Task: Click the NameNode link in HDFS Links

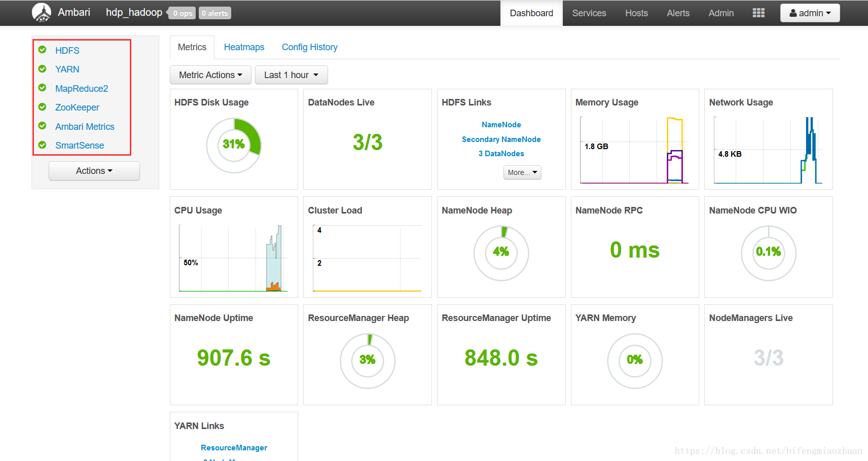Action: (501, 125)
